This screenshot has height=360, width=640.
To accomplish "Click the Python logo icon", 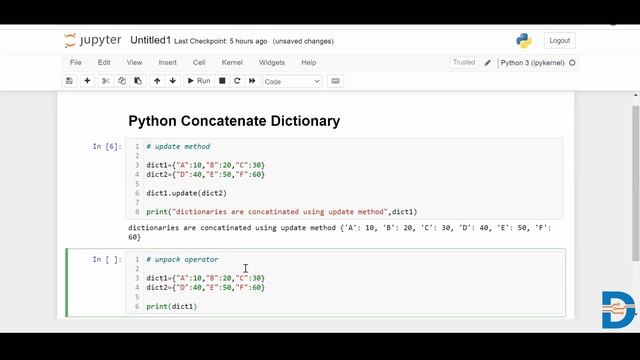I will click(524, 40).
